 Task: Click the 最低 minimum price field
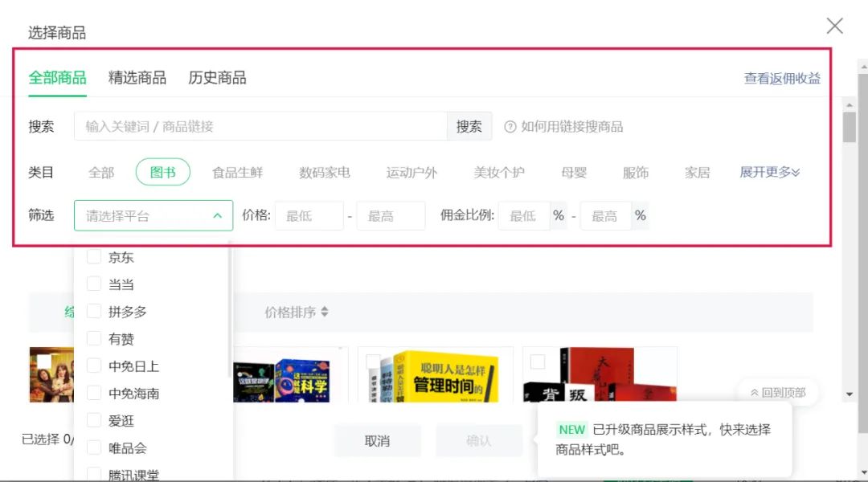click(309, 215)
